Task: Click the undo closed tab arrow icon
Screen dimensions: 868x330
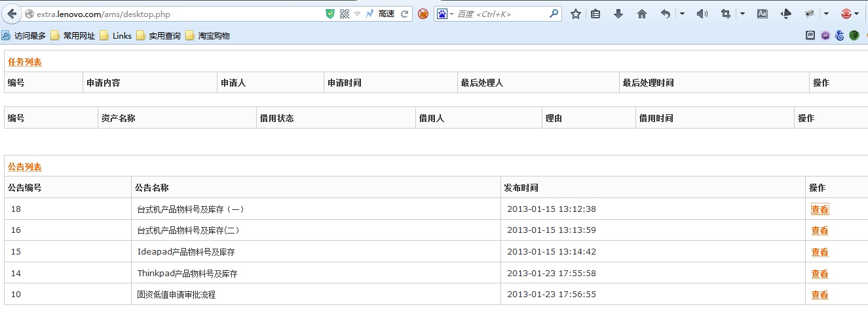Action: click(x=666, y=14)
